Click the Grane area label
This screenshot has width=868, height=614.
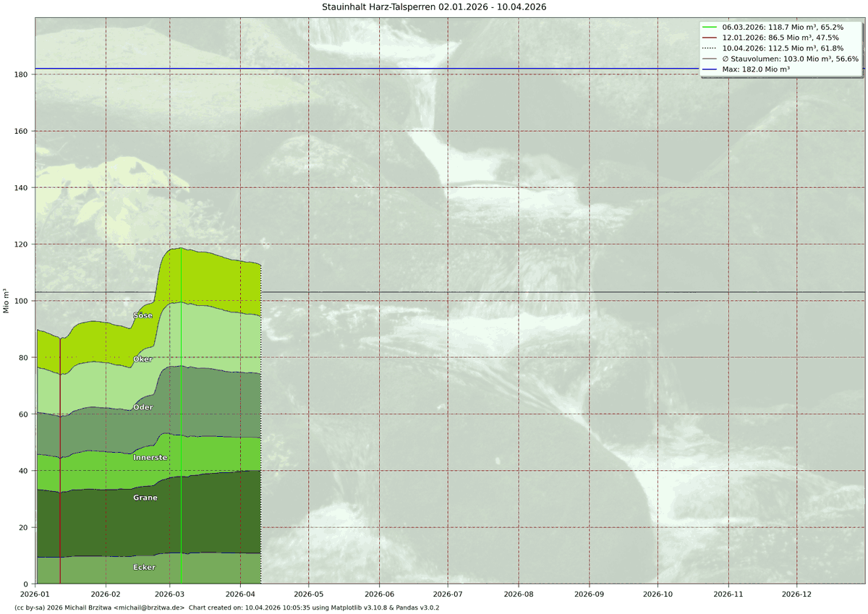(145, 498)
